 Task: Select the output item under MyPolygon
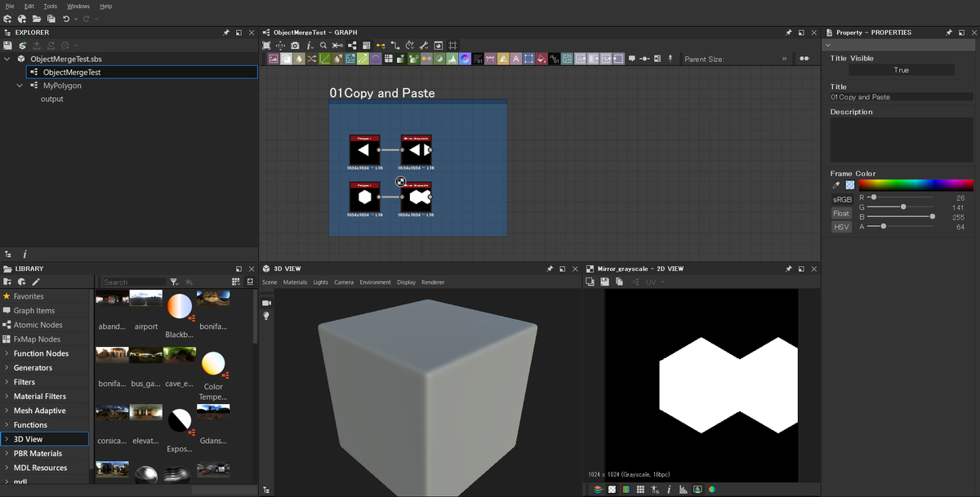pos(51,99)
